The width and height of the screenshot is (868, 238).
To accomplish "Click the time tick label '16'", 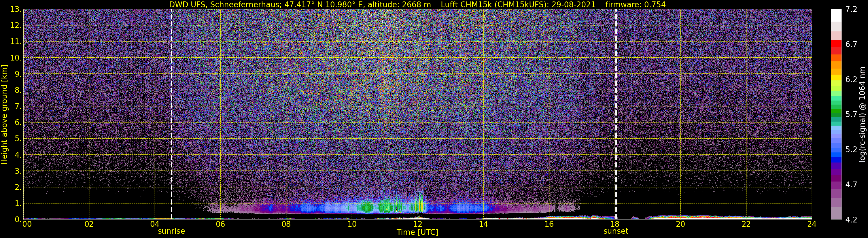I will pos(549,224).
